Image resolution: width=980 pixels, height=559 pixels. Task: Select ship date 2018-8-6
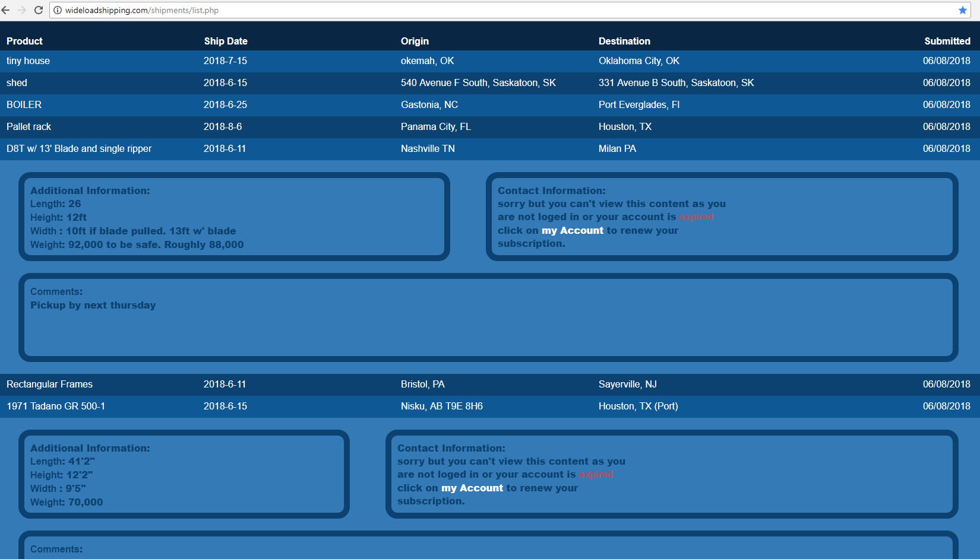223,127
